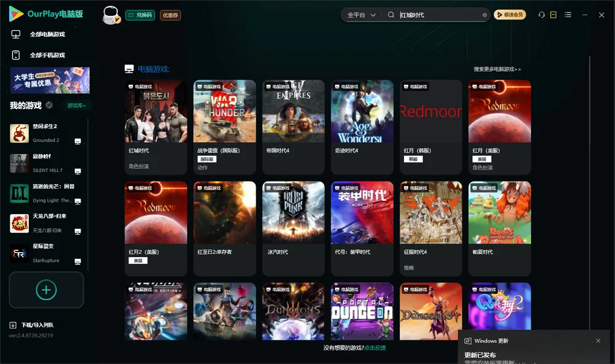Viewport: 615px width, 364px height.
Task: Open the 奇迹时代4 Age of Wonders card
Action: tap(362, 127)
